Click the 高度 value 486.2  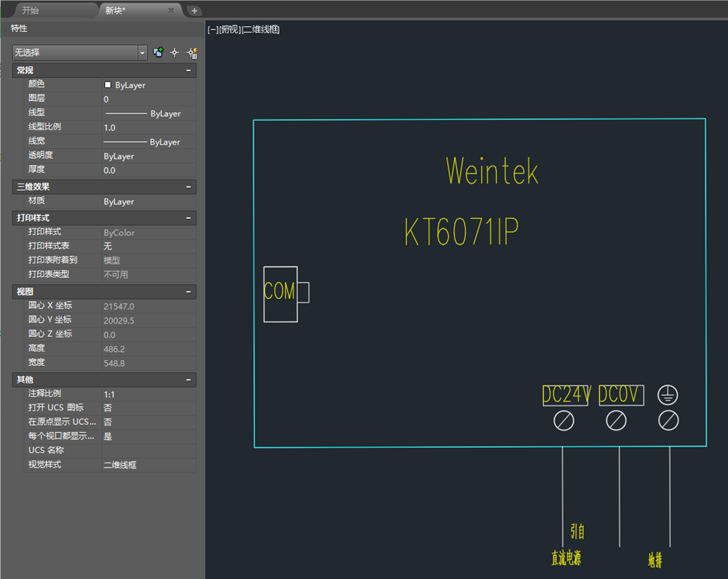pyautogui.click(x=149, y=349)
